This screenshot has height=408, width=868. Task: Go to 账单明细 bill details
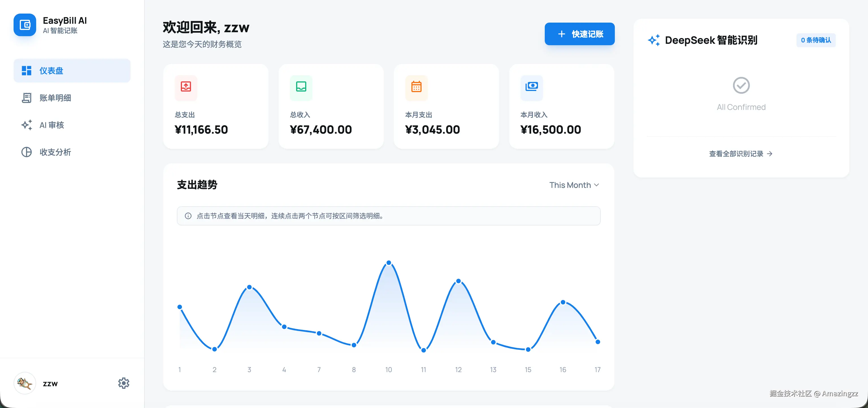click(55, 98)
